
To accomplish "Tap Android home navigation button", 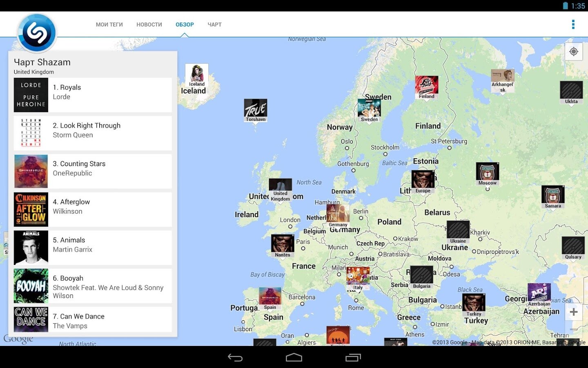I will (x=294, y=358).
